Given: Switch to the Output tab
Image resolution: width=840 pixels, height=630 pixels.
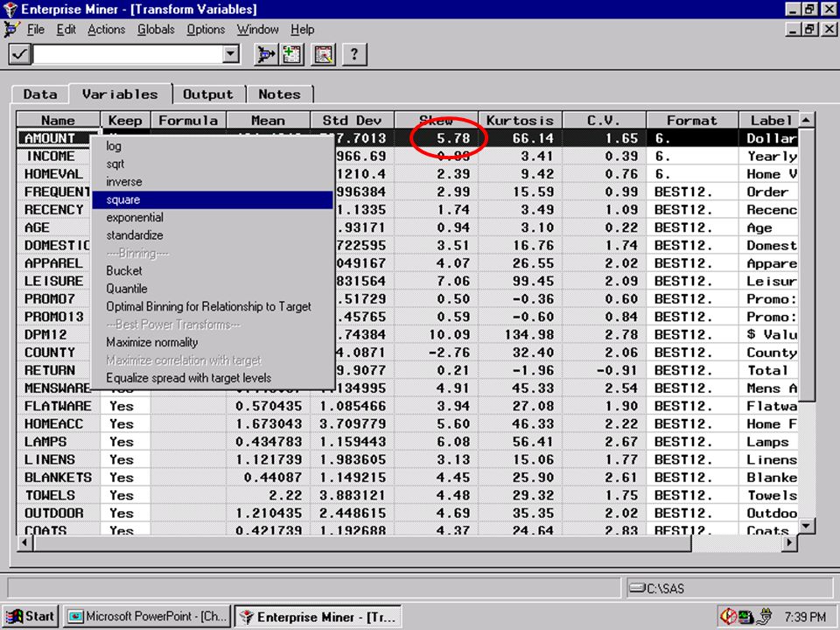Looking at the screenshot, I should 208,94.
